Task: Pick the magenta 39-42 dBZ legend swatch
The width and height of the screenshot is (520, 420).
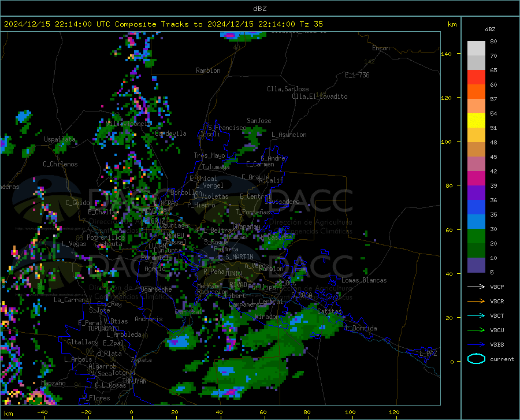Action: (x=476, y=179)
